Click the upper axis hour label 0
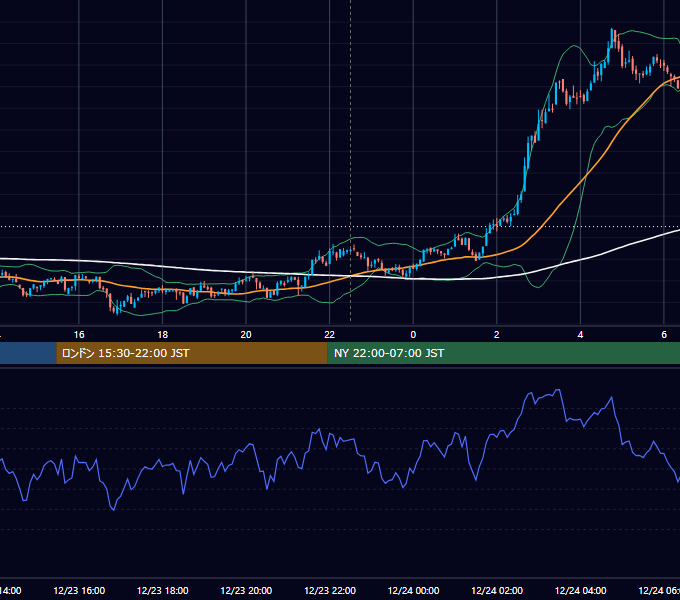The height and width of the screenshot is (600, 680). click(413, 335)
